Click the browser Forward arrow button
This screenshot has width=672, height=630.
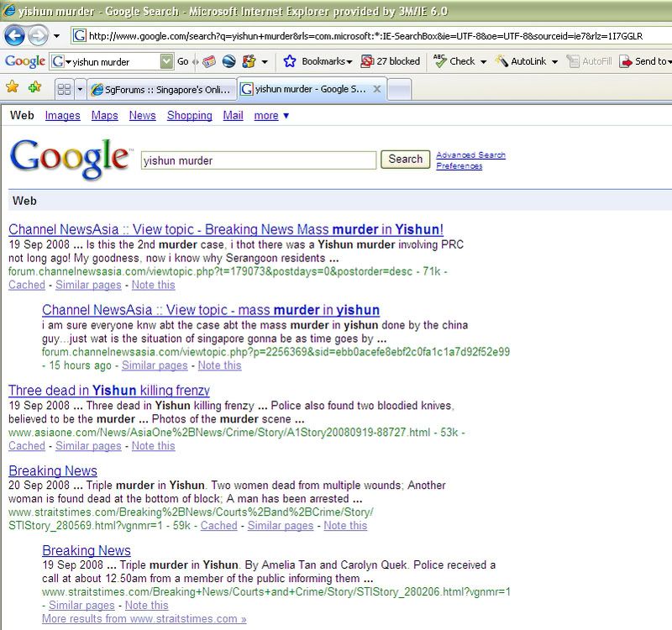coord(39,36)
